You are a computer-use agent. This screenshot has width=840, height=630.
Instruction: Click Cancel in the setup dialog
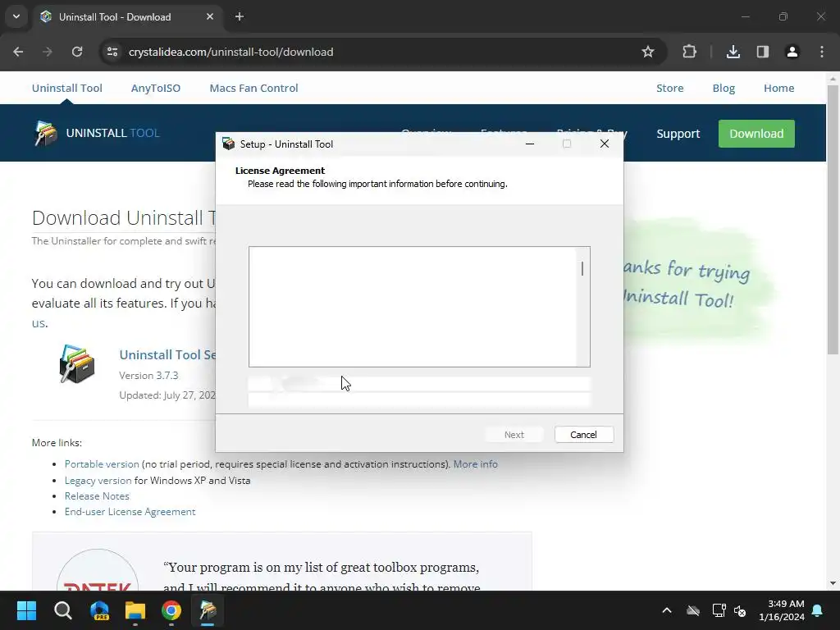pyautogui.click(x=584, y=435)
